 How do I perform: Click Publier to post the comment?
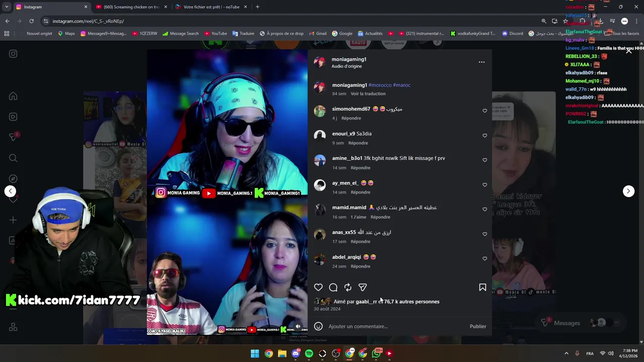tap(478, 326)
